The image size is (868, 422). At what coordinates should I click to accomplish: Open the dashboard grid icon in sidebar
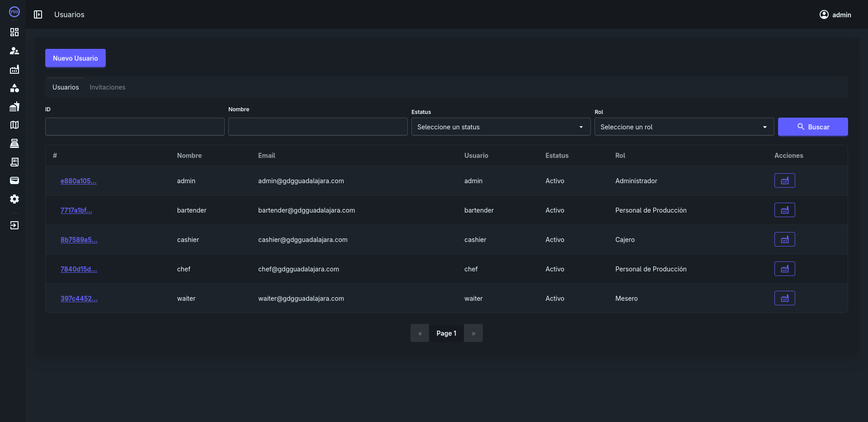tap(14, 32)
